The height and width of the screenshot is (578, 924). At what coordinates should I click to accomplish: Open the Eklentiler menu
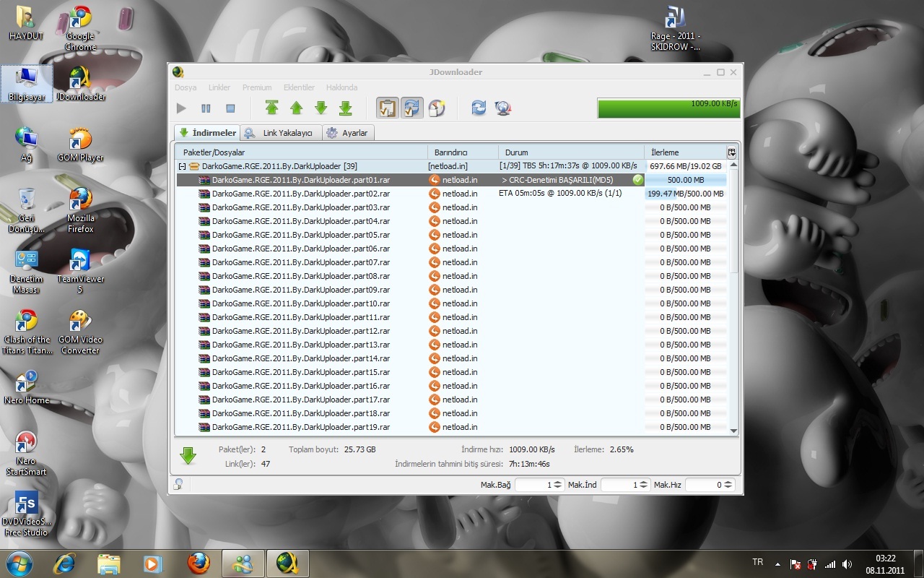tap(299, 87)
